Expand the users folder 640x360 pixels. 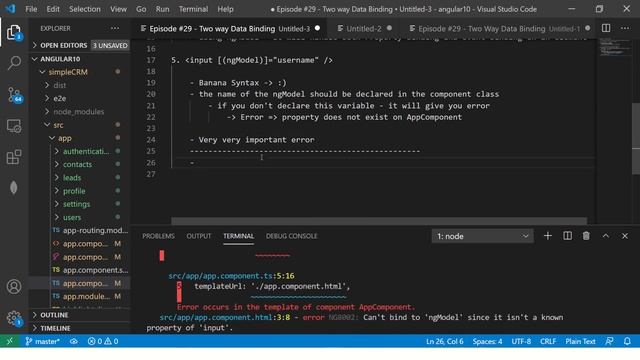(80, 218)
